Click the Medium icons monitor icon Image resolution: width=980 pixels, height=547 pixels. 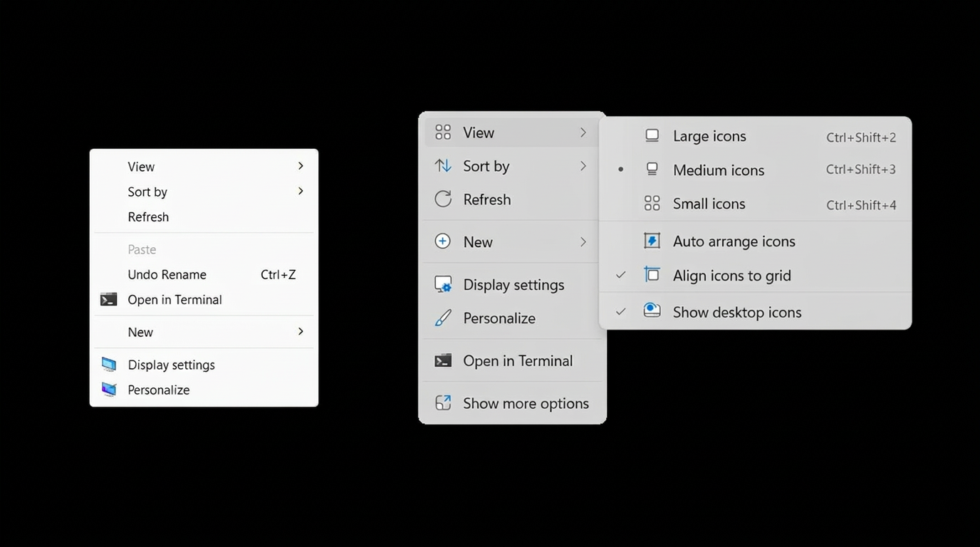[652, 170]
